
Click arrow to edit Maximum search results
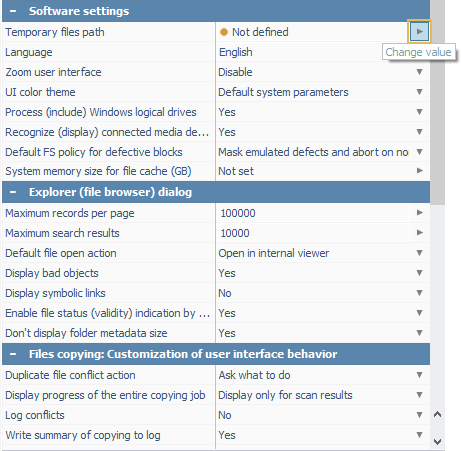coord(420,233)
